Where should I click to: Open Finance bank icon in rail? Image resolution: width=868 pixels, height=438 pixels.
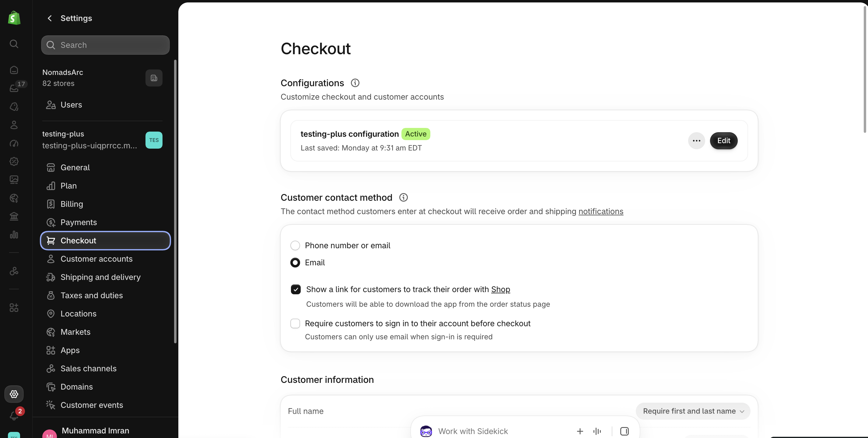14,216
